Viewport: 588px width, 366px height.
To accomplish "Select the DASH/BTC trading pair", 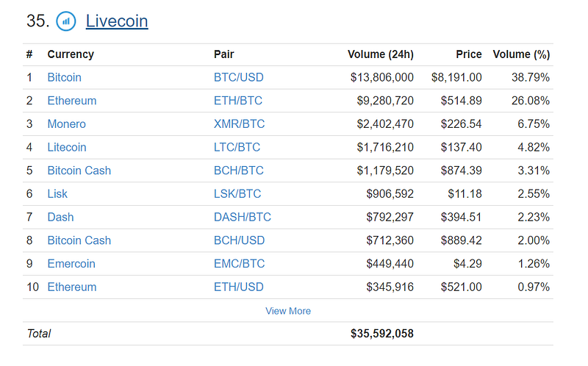I will tap(242, 217).
